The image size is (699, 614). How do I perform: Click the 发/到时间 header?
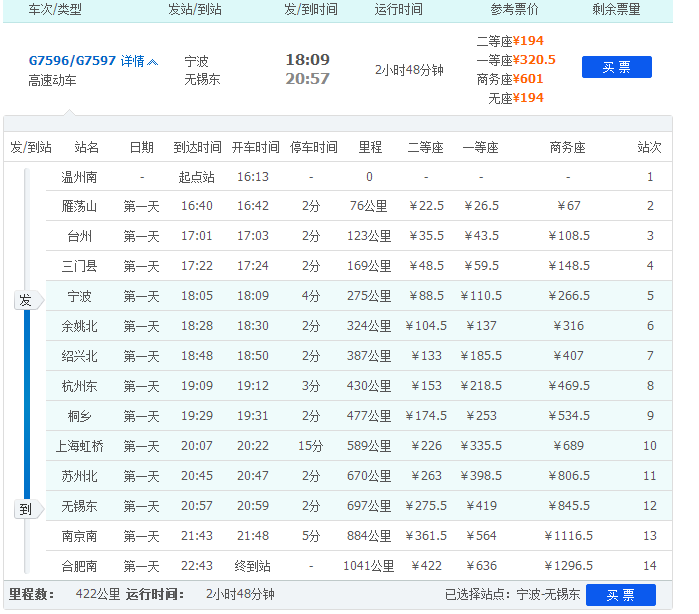click(311, 9)
